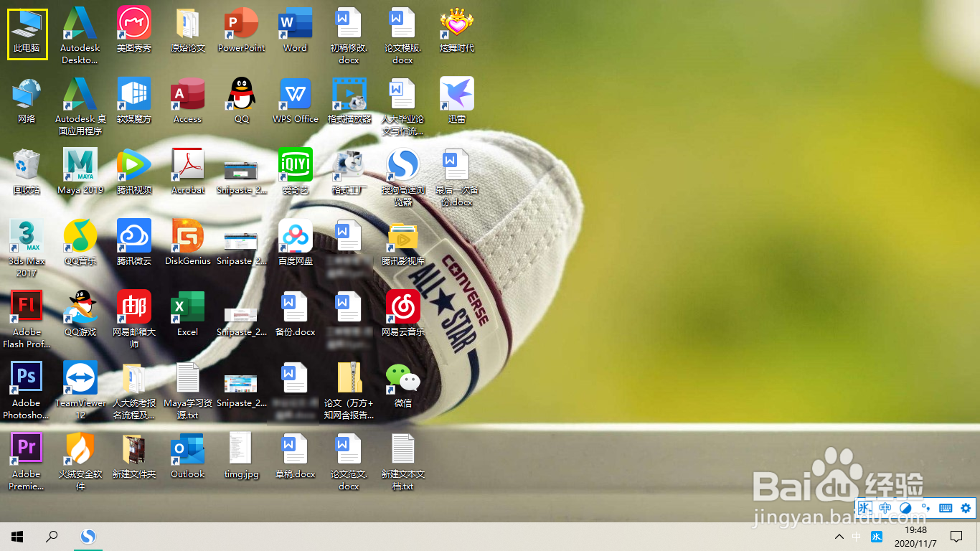Select the 腾讯视频 shortcut
Viewport: 980px width, 551px height.
[134, 172]
